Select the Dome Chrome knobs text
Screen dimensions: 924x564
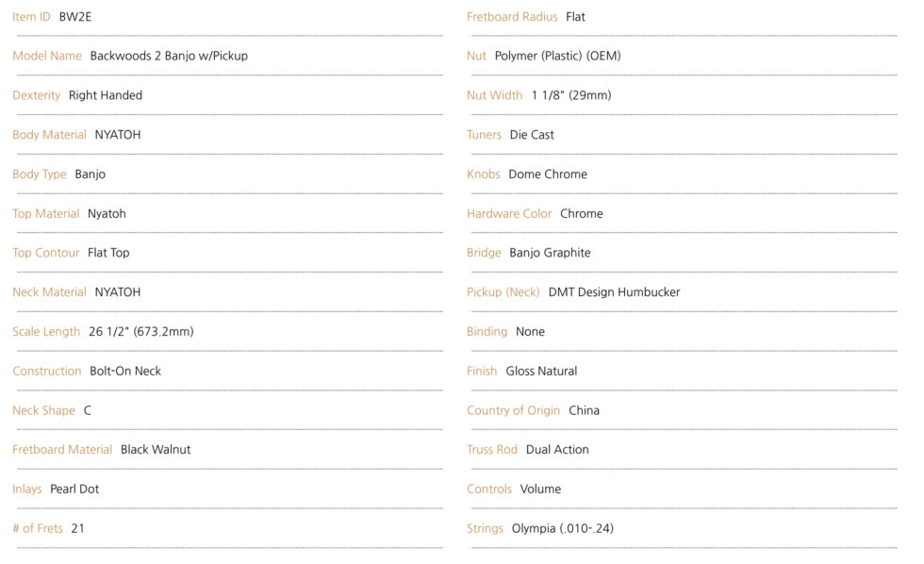click(x=548, y=174)
